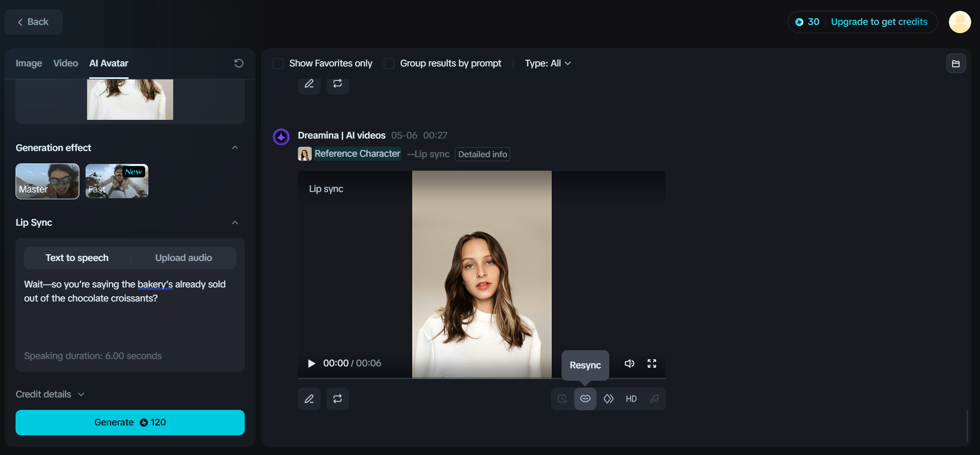Click the edit pencil icon above Dreamina entry
The width and height of the screenshot is (980, 455).
(309, 84)
